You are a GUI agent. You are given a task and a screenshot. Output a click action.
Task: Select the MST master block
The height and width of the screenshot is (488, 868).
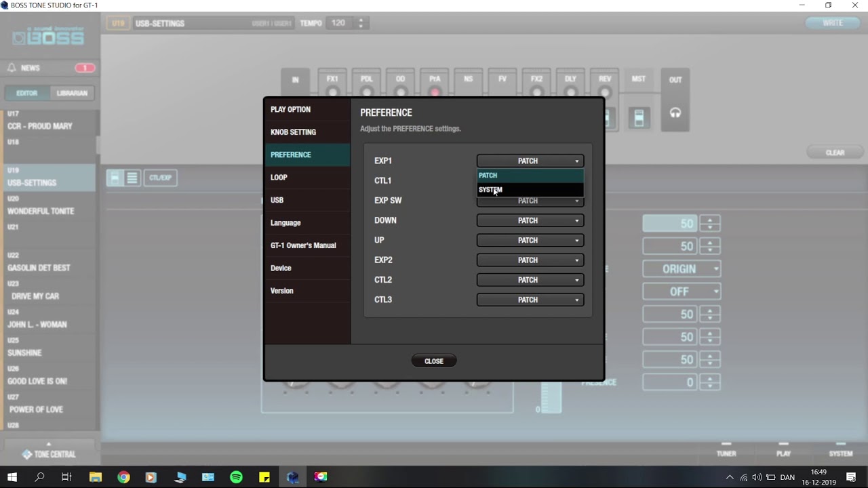638,98
